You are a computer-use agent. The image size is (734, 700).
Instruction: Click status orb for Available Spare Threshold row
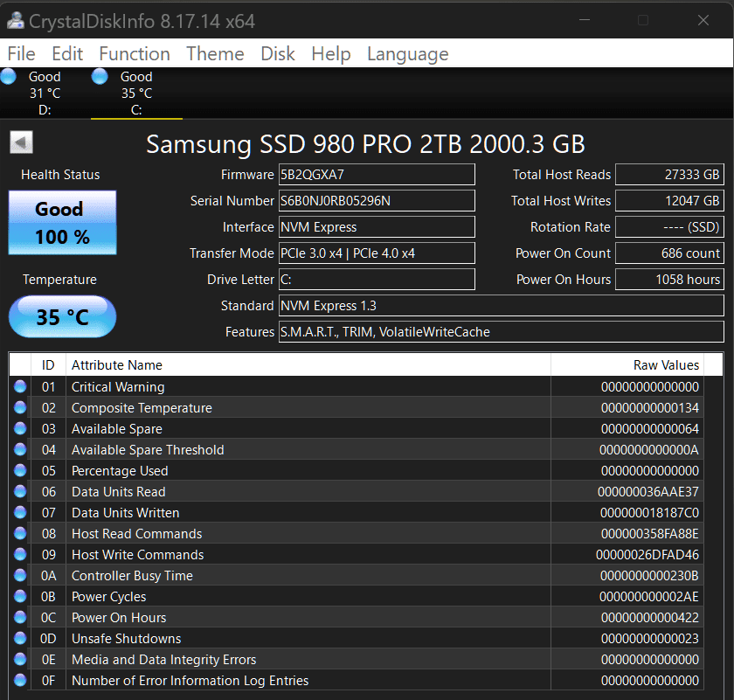[20, 449]
